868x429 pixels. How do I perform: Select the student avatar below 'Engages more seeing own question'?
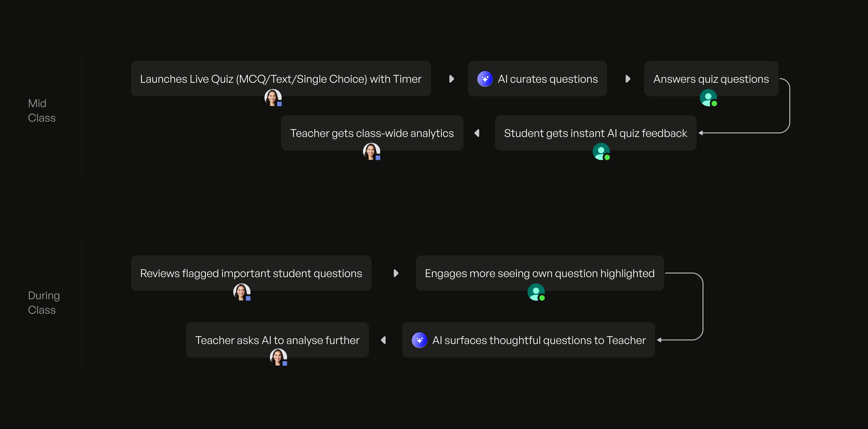click(536, 292)
